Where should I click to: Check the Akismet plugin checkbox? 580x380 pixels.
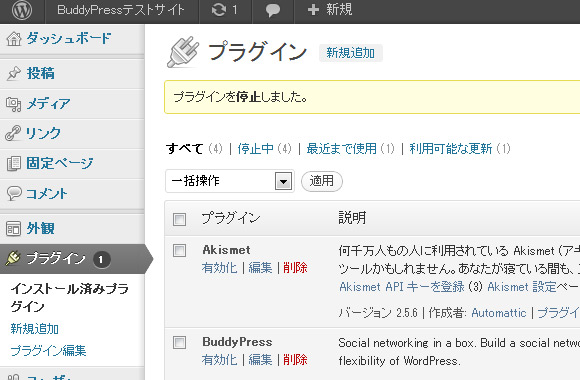pyautogui.click(x=179, y=250)
